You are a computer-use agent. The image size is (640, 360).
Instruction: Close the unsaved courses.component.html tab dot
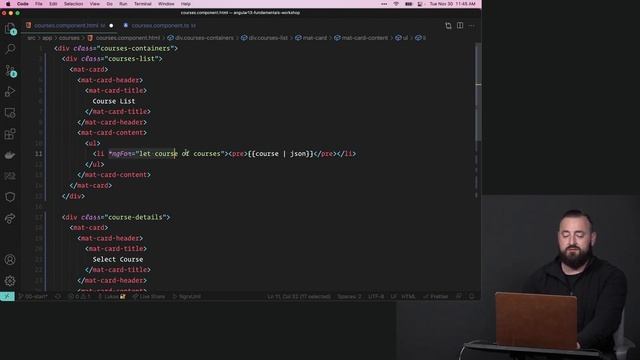(111, 26)
